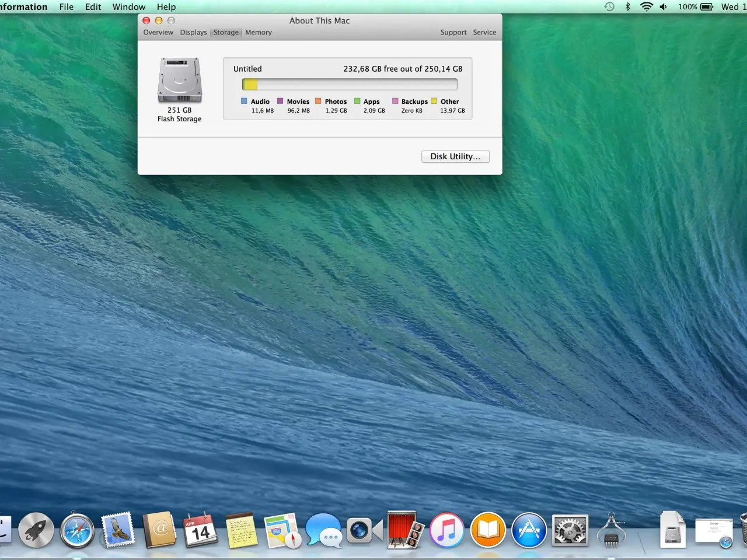Open Launchpad from the Dock
Viewport: 747px width, 560px height.
(36, 530)
